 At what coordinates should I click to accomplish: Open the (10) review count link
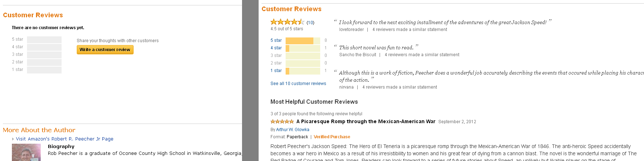point(310,23)
